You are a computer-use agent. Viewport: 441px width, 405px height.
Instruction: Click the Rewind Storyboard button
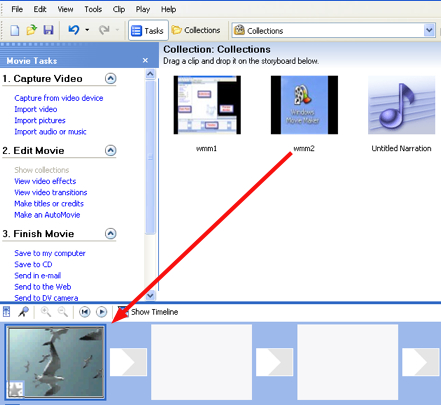(85, 312)
